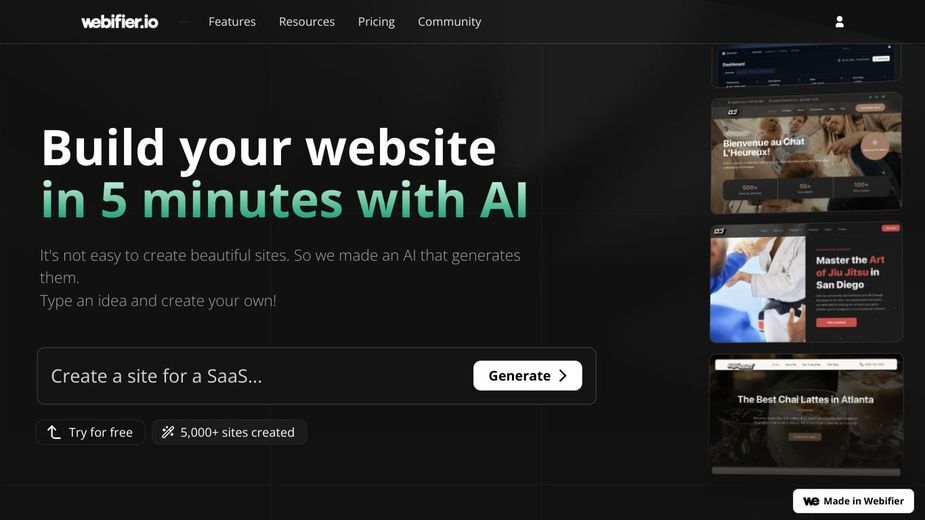Click the chevron arrow in Generate button

point(563,376)
